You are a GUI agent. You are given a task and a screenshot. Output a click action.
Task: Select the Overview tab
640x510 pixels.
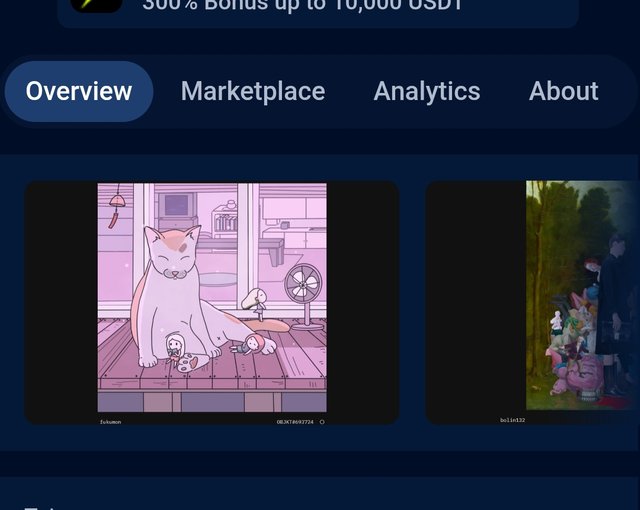[79, 91]
